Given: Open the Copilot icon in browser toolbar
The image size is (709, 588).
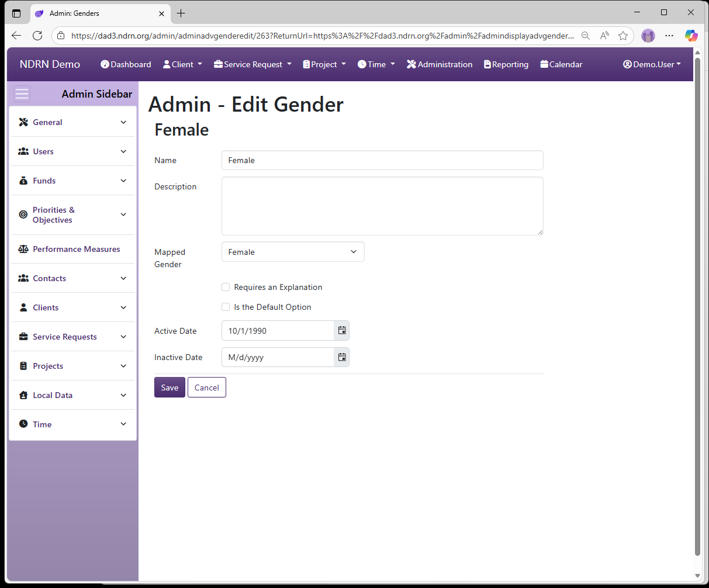Looking at the screenshot, I should pos(691,36).
